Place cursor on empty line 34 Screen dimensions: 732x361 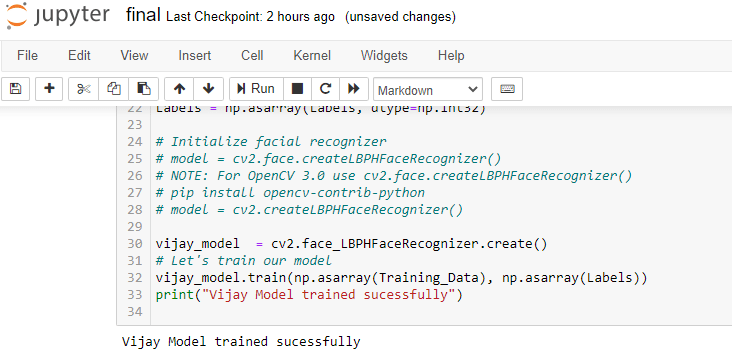(441, 311)
